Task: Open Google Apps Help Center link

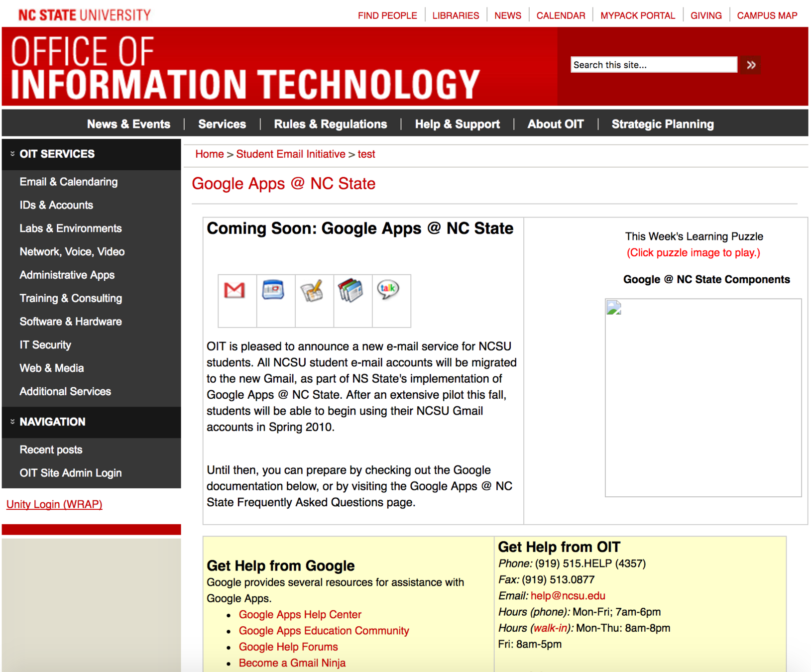Action: (x=300, y=615)
